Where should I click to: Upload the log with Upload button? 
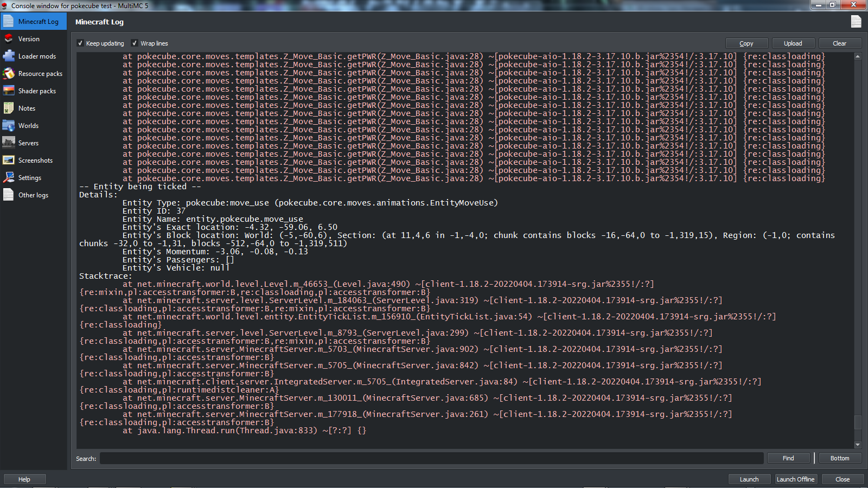793,43
